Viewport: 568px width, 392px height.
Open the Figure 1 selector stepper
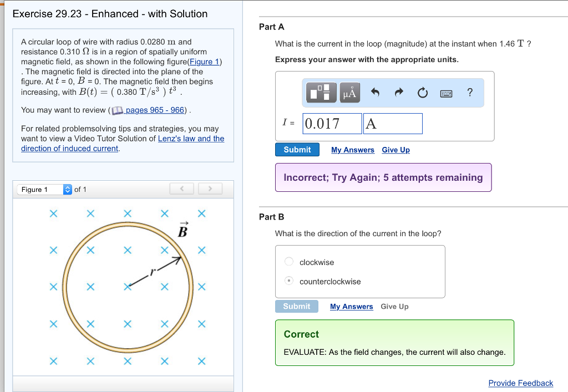pos(67,189)
